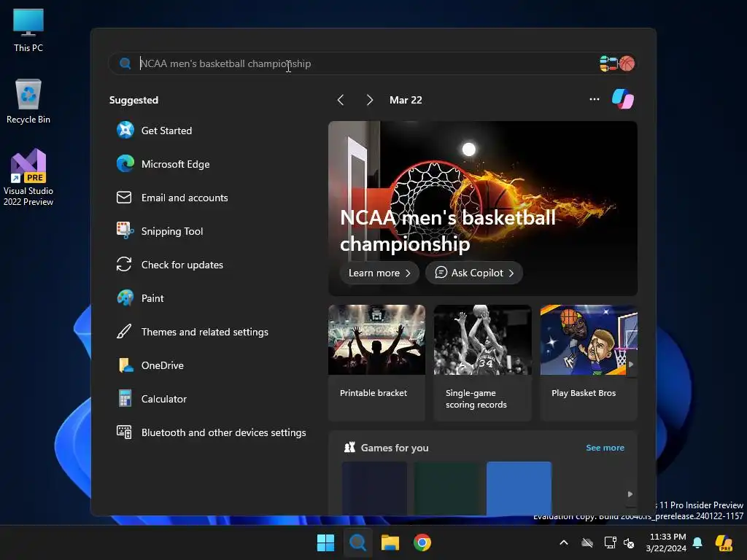The width and height of the screenshot is (747, 560).
Task: Click the Copilot icon in search panel
Action: [x=623, y=99]
